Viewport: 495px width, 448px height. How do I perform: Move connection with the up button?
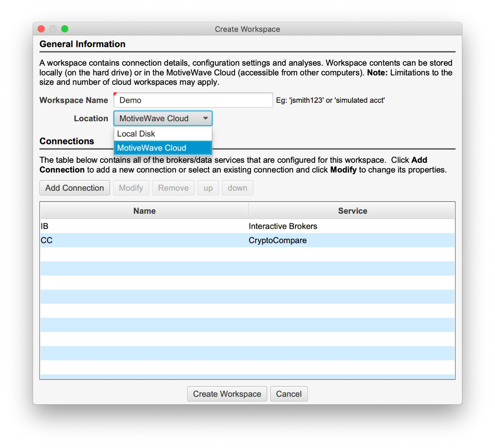pyautogui.click(x=208, y=188)
